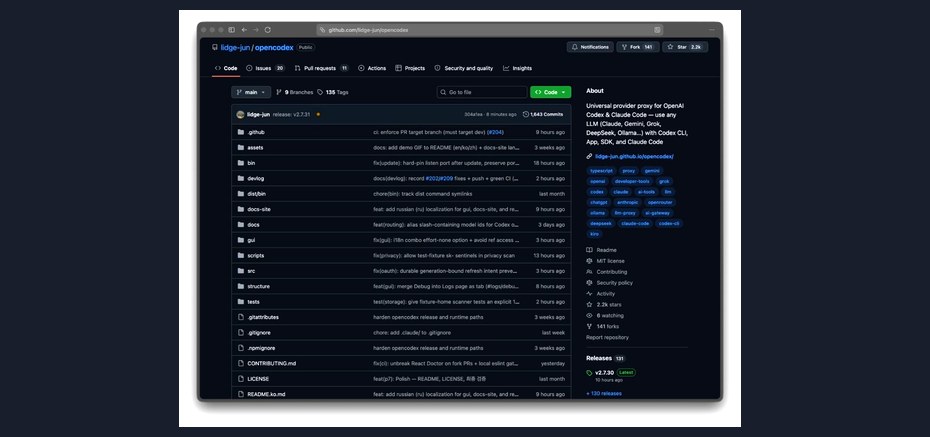Open the README.ko.md file
The width and height of the screenshot is (930, 437).
click(266, 394)
